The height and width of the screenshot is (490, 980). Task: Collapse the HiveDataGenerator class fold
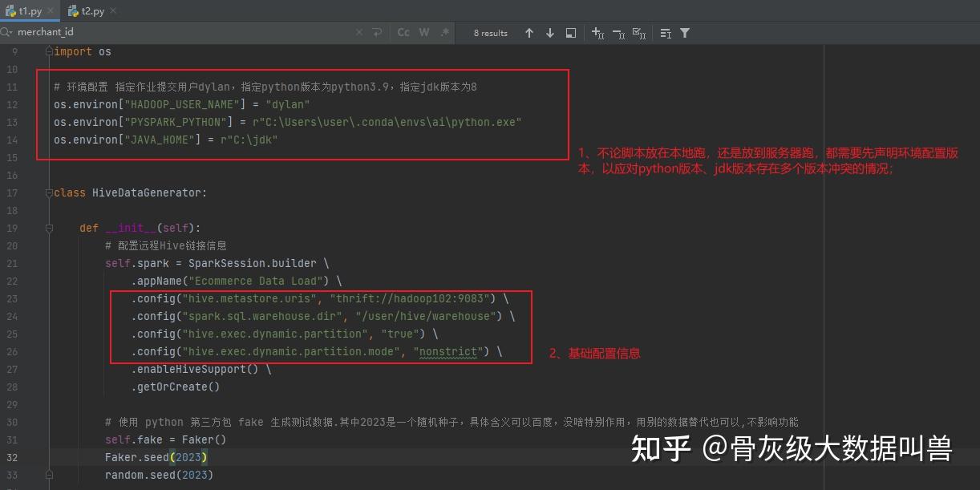(49, 192)
